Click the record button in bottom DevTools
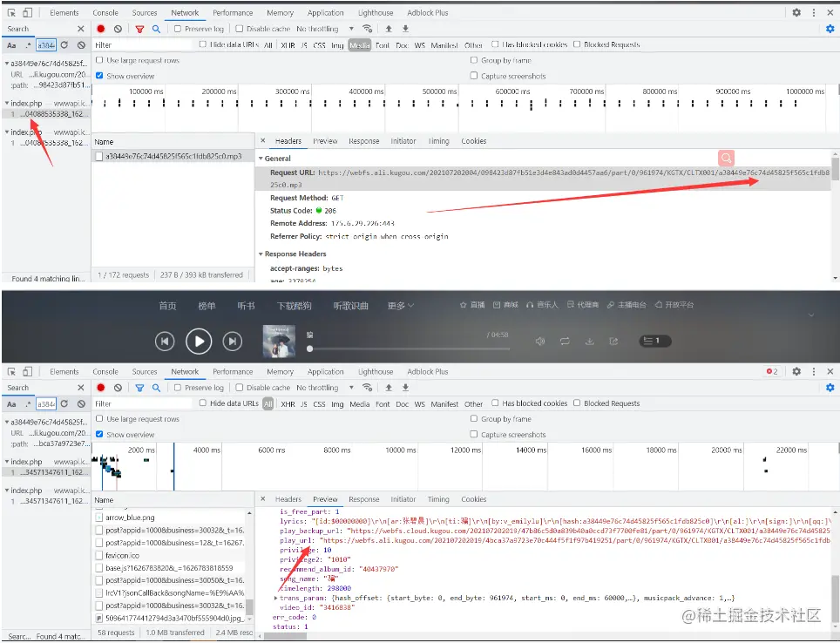 [x=101, y=388]
